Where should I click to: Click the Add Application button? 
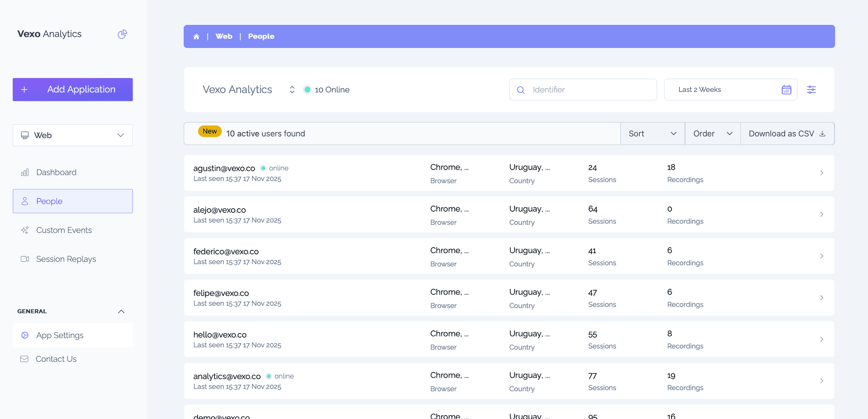pyautogui.click(x=72, y=89)
